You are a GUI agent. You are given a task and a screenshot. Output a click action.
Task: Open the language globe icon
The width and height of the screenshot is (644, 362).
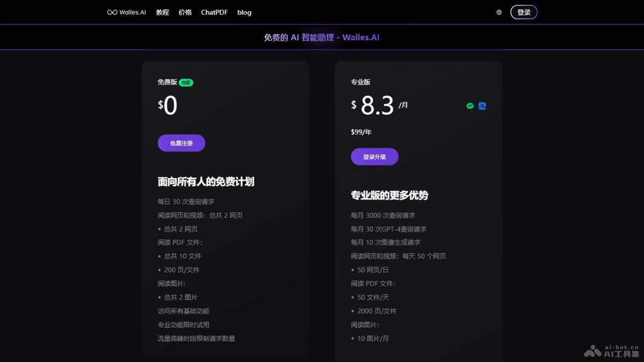pyautogui.click(x=499, y=12)
